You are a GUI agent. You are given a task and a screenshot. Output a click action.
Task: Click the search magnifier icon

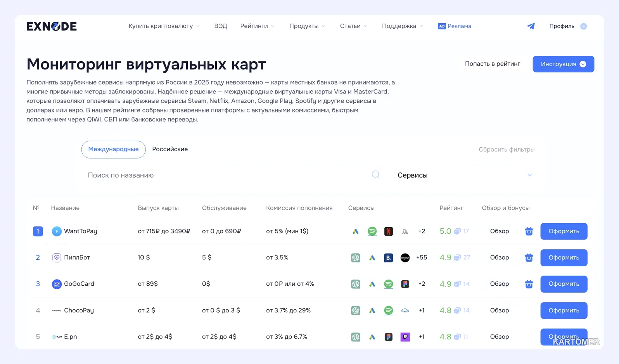pos(375,174)
